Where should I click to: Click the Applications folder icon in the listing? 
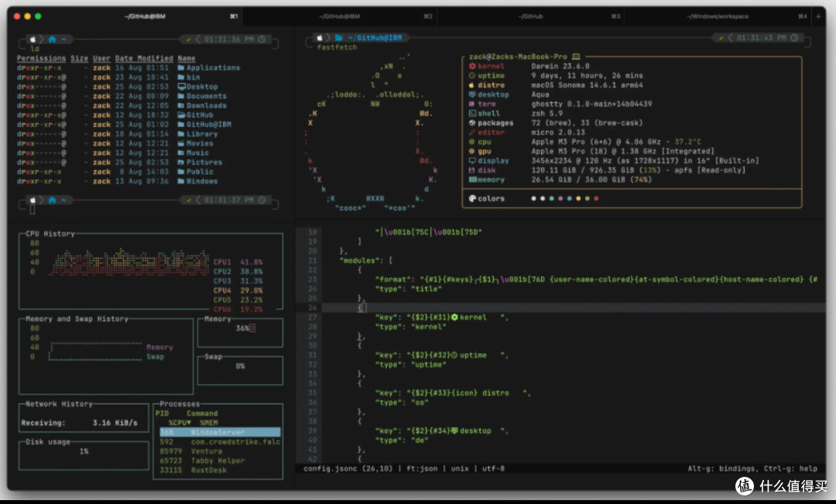click(x=180, y=67)
